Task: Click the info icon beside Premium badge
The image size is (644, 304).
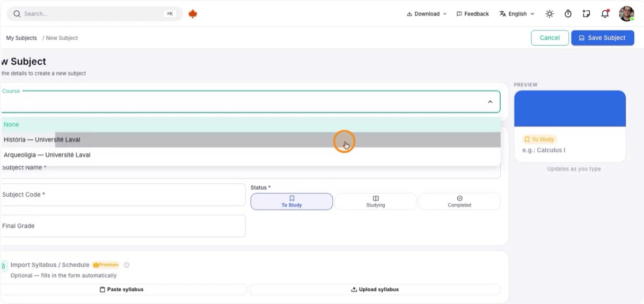Action: coord(127,265)
